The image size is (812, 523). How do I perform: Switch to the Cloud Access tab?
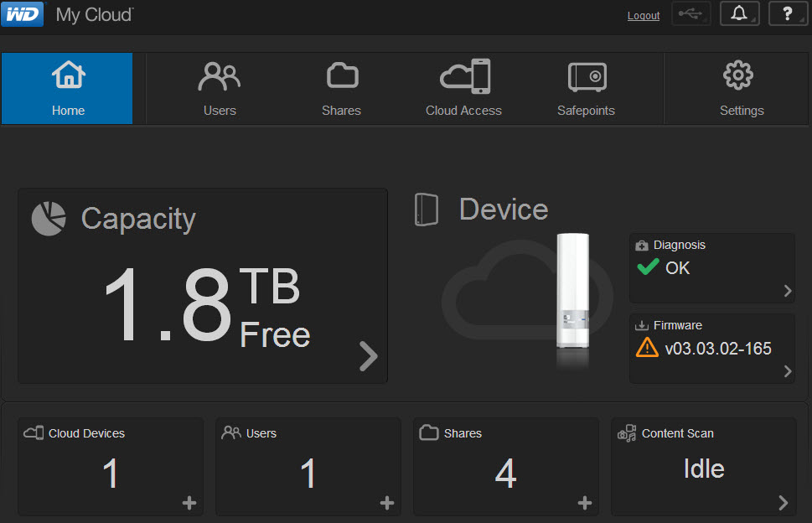coord(463,88)
